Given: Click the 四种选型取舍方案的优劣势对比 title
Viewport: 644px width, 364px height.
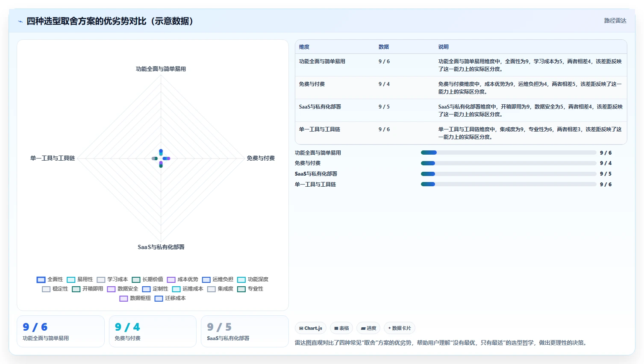Looking at the screenshot, I should [x=110, y=21].
